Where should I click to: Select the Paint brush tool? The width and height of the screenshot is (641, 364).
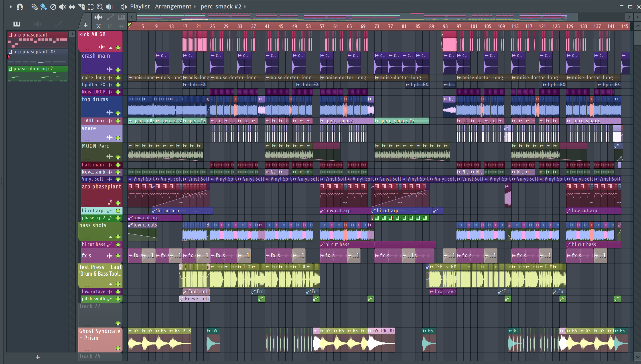44,7
